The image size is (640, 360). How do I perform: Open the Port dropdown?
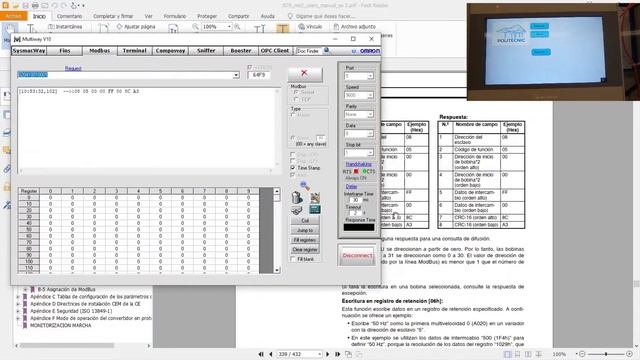coord(370,76)
